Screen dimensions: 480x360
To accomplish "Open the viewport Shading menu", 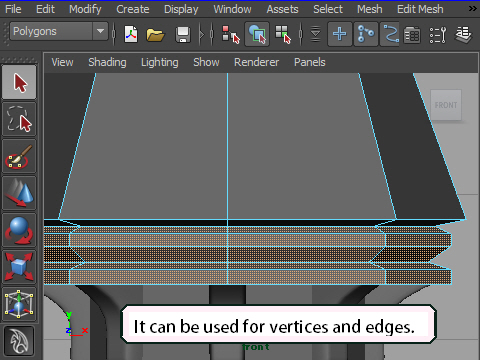I will pyautogui.click(x=107, y=62).
